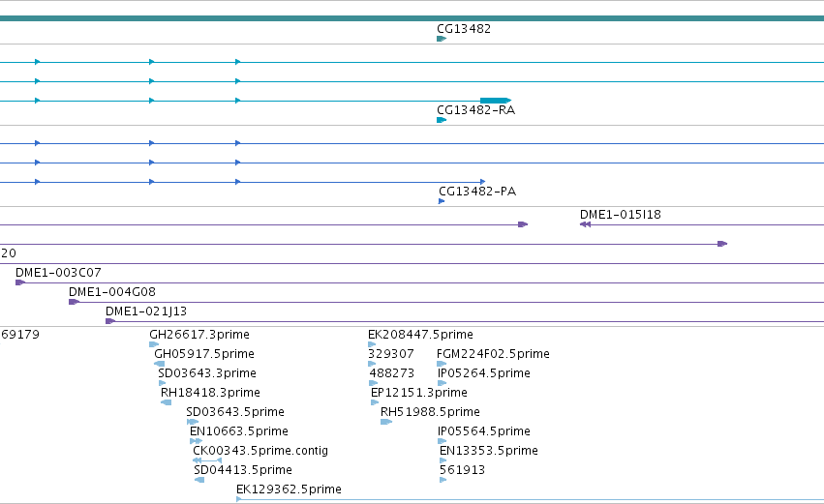Click the double-arrow glyph beside DME1-015I18
The height and width of the screenshot is (504, 824).
585,224
